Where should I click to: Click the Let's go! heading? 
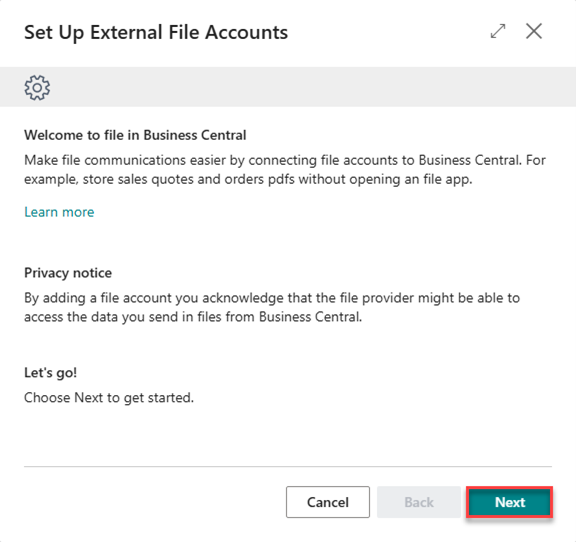[x=51, y=373]
